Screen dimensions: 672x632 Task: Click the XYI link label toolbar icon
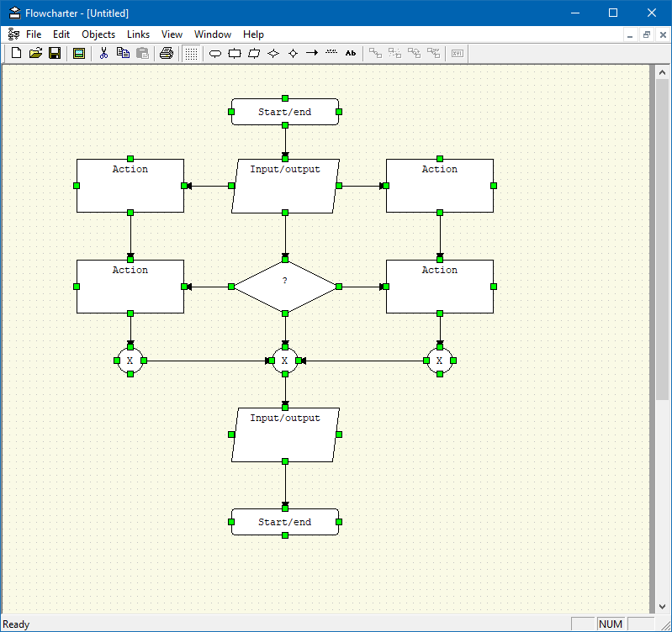click(x=458, y=53)
